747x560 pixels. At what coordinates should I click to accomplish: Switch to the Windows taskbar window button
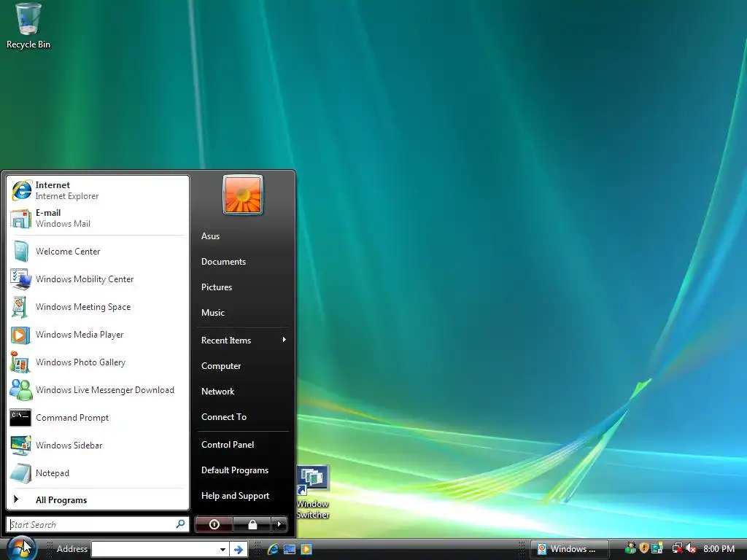pyautogui.click(x=569, y=549)
